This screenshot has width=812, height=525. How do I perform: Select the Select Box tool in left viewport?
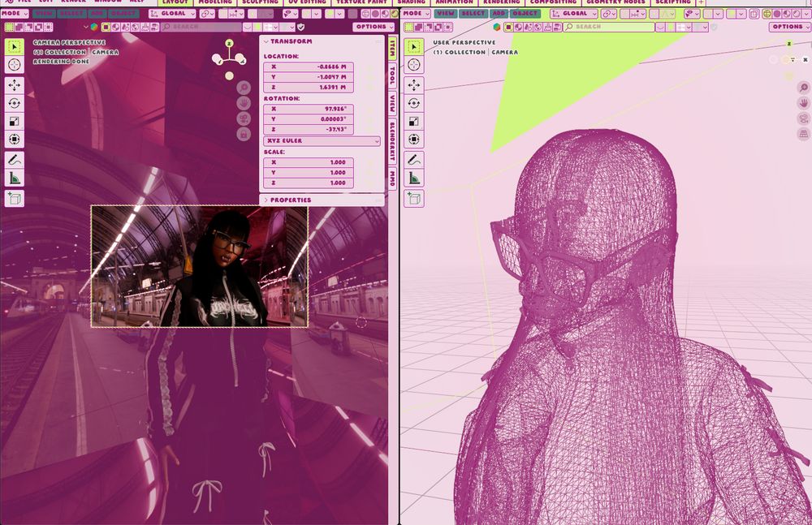point(14,47)
